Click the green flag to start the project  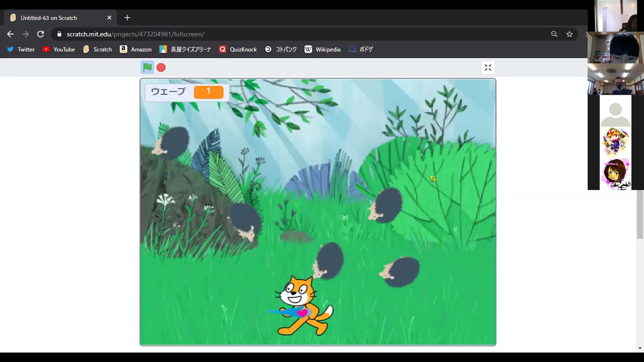(147, 67)
